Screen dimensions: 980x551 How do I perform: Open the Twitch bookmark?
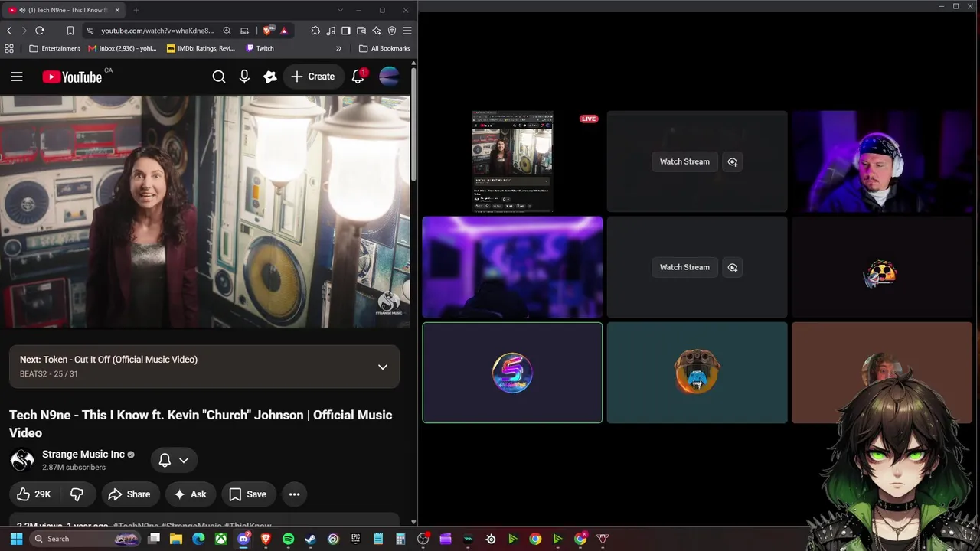tap(260, 48)
